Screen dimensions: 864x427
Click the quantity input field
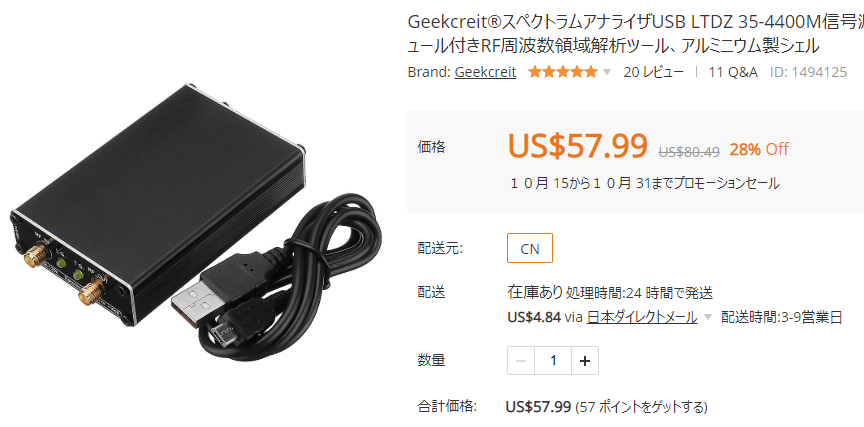click(553, 361)
